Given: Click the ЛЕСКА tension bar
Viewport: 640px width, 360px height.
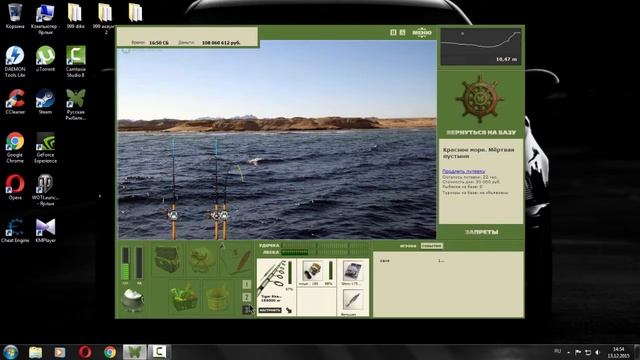Looking at the screenshot, I should (325, 253).
